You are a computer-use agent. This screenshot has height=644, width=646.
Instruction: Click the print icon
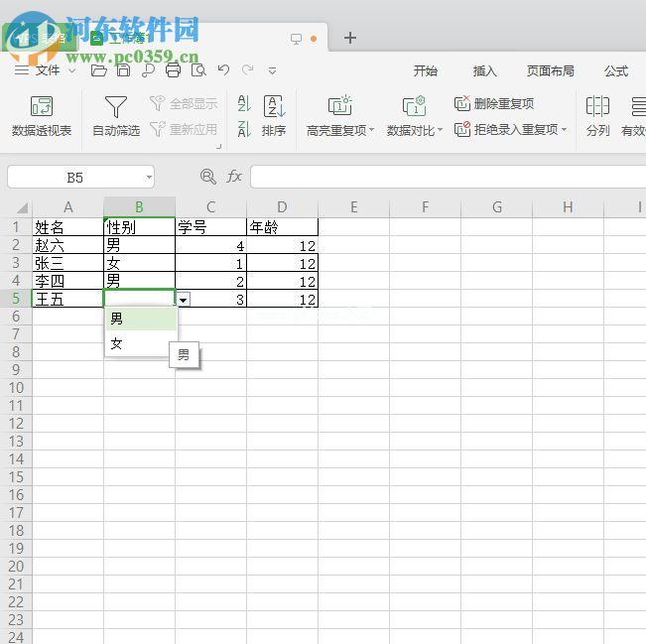pyautogui.click(x=173, y=70)
